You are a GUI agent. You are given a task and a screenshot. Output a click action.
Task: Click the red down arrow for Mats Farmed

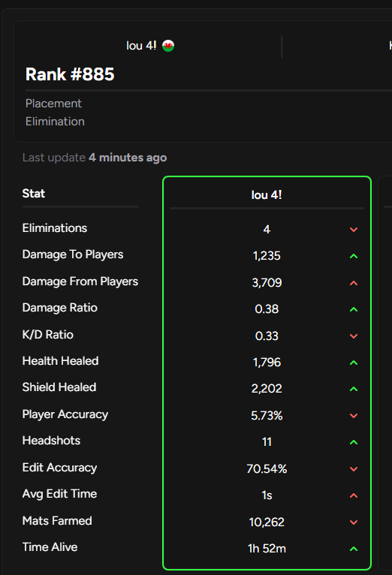(354, 522)
